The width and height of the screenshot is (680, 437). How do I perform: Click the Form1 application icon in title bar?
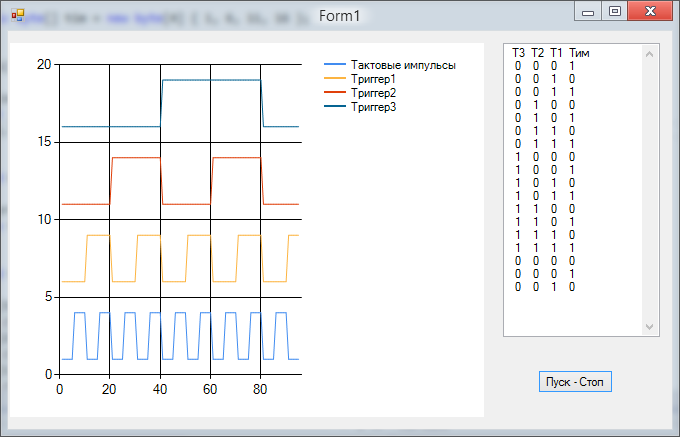(17, 15)
